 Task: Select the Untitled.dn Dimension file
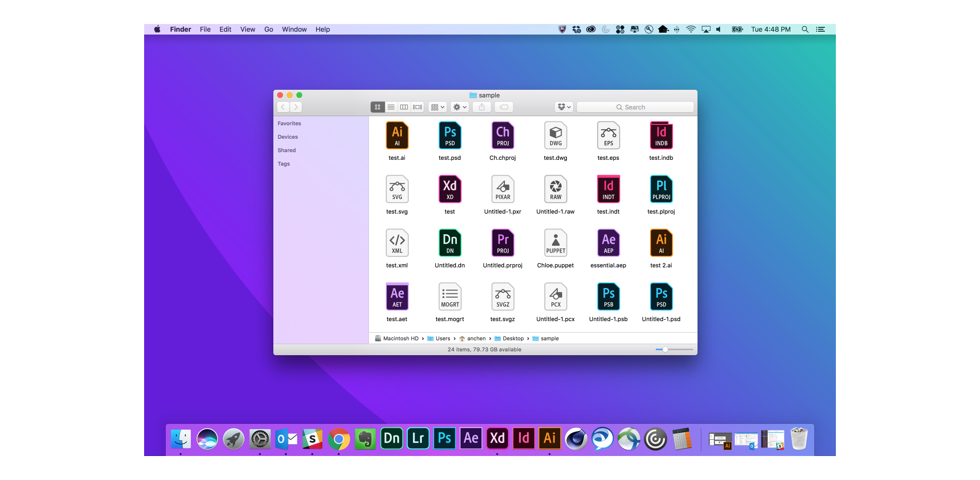pyautogui.click(x=450, y=243)
